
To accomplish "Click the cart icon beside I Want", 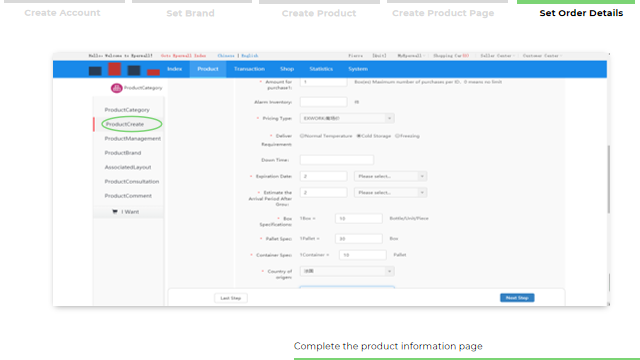I will [x=115, y=211].
